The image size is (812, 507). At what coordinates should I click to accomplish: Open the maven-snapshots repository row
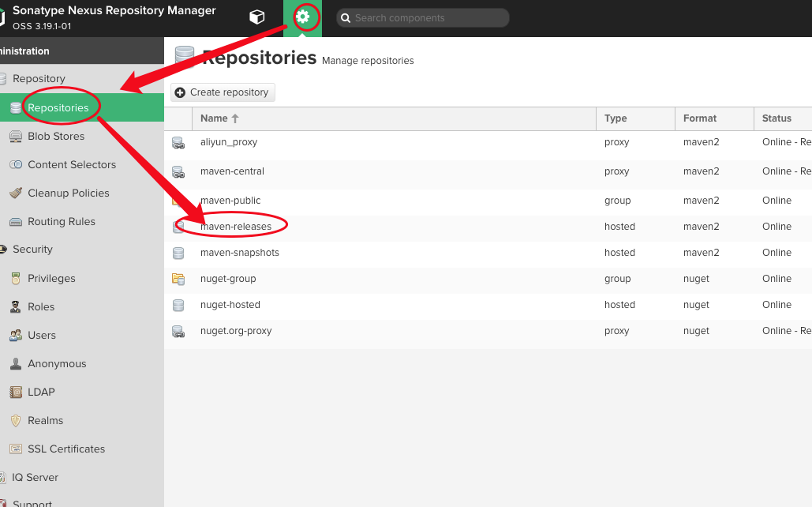(x=488, y=253)
